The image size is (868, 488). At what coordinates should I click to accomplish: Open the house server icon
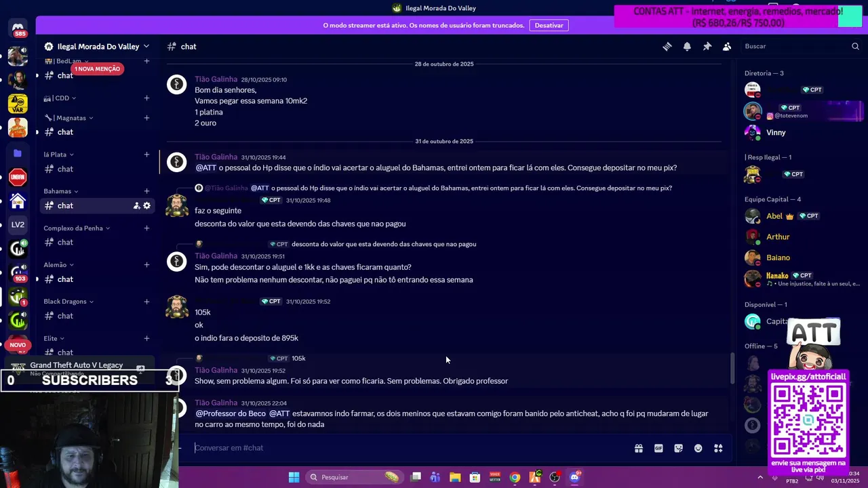(x=18, y=201)
